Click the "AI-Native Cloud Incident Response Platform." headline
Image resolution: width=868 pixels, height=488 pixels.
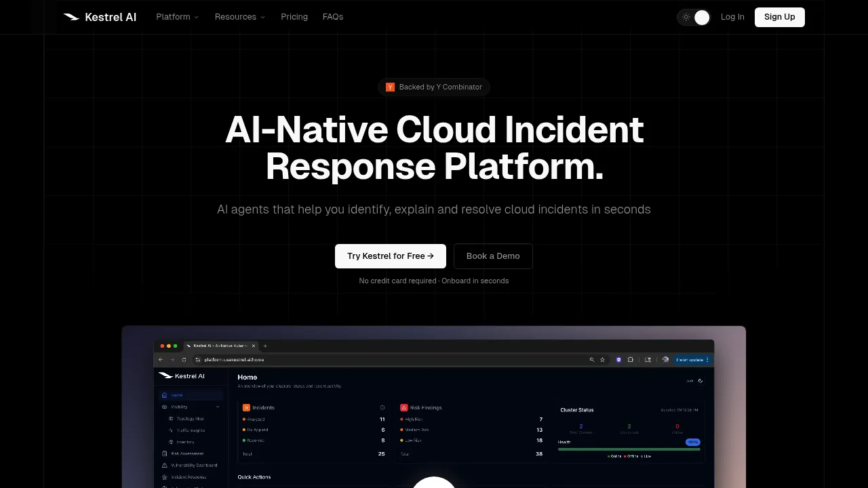pyautogui.click(x=434, y=148)
